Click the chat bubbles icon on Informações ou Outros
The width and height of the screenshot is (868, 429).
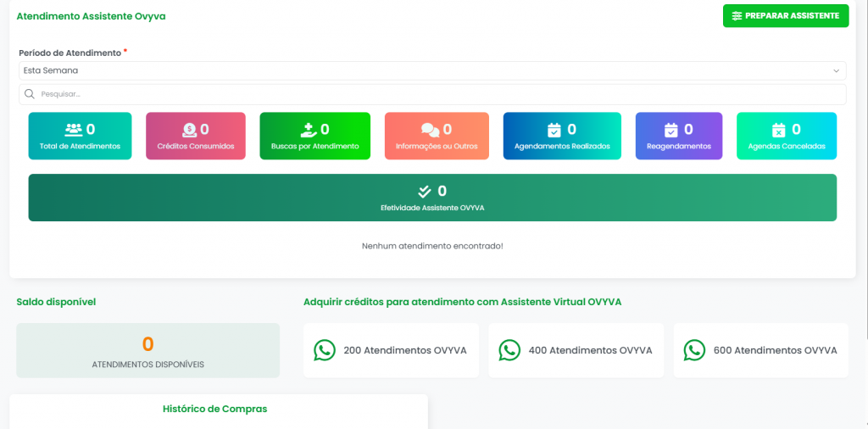click(430, 130)
